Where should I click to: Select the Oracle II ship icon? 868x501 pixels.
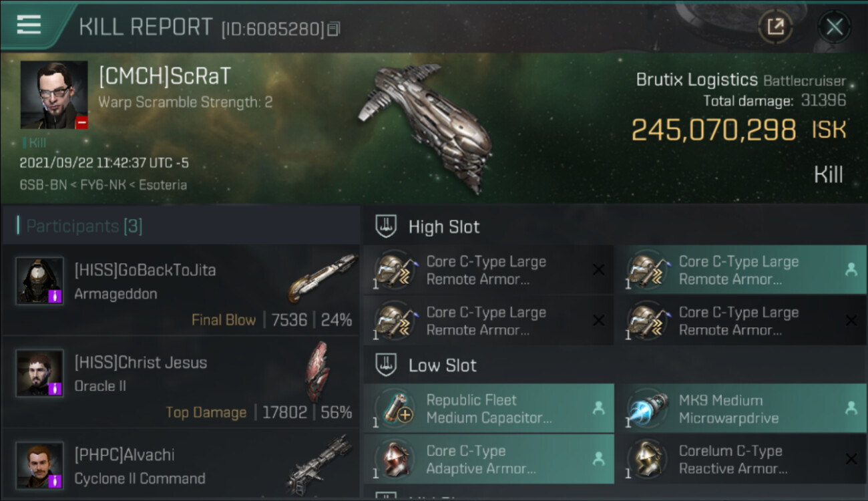pyautogui.click(x=318, y=371)
